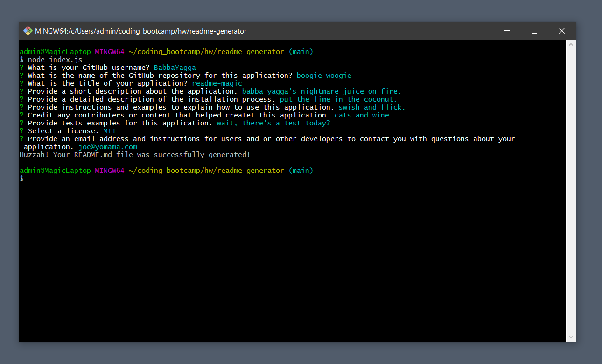Click the Huzzah success message
The height and width of the screenshot is (364, 602).
[134, 154]
